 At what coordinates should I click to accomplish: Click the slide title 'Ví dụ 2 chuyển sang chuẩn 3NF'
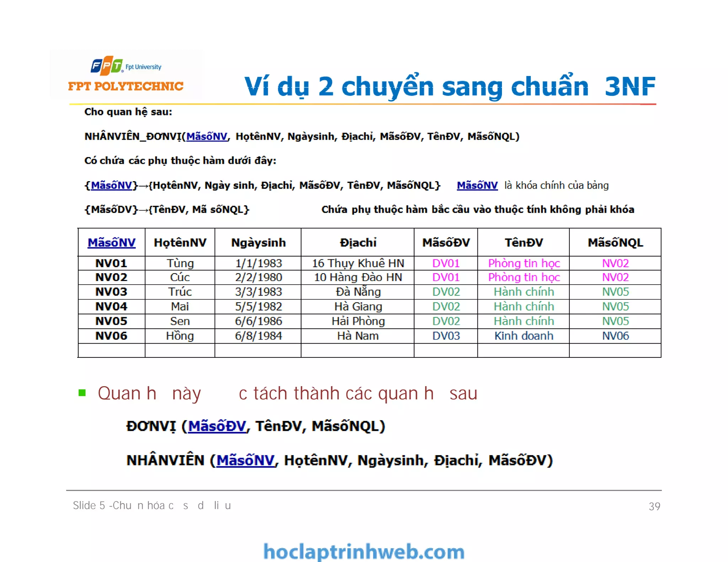[x=450, y=86]
